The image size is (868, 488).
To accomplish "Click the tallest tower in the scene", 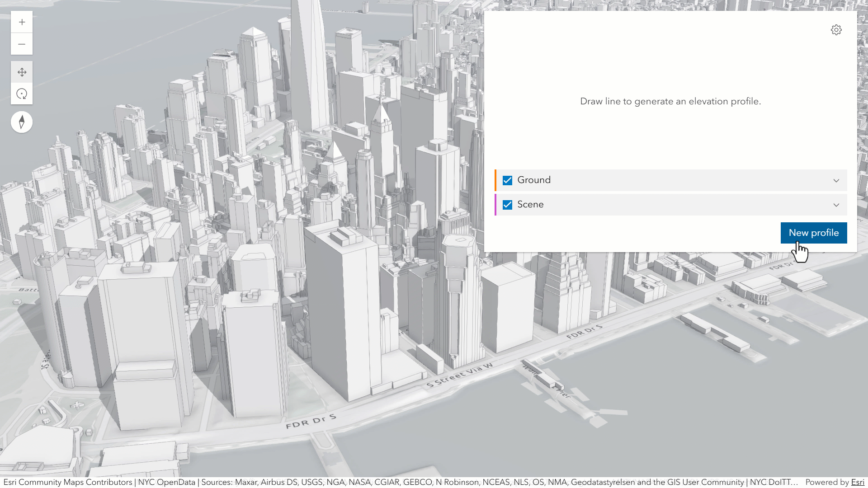I will click(309, 68).
